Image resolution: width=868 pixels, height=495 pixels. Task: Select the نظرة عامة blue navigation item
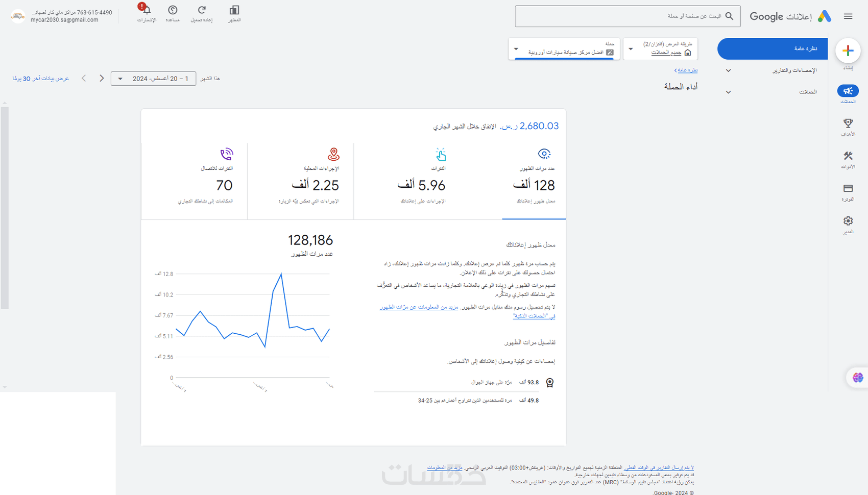[773, 48]
